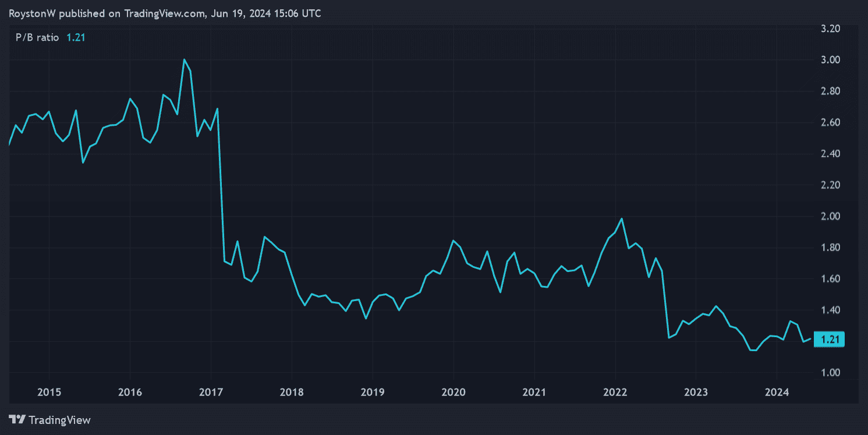Click the 1.21 value in the legend
The height and width of the screenshot is (435, 868).
[76, 37]
